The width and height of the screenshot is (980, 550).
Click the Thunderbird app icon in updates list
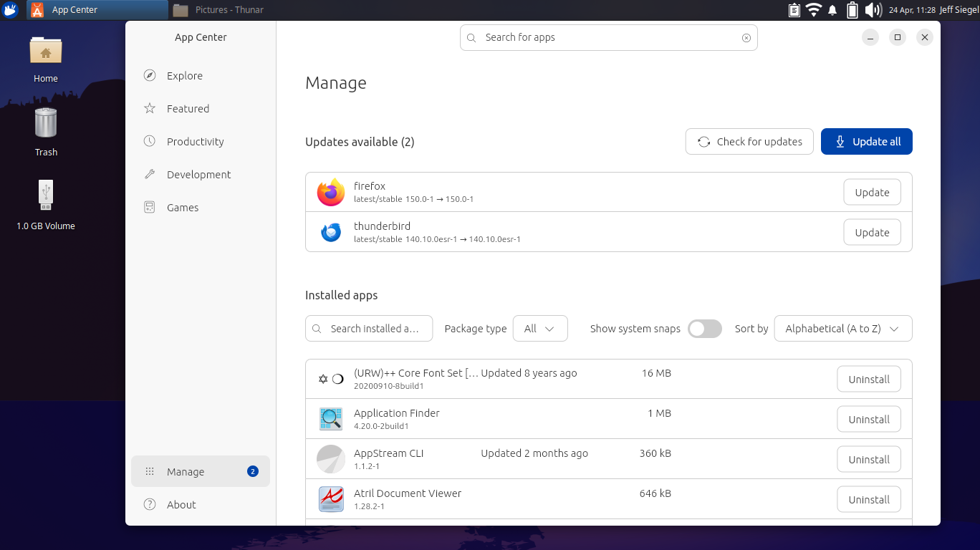tap(331, 232)
